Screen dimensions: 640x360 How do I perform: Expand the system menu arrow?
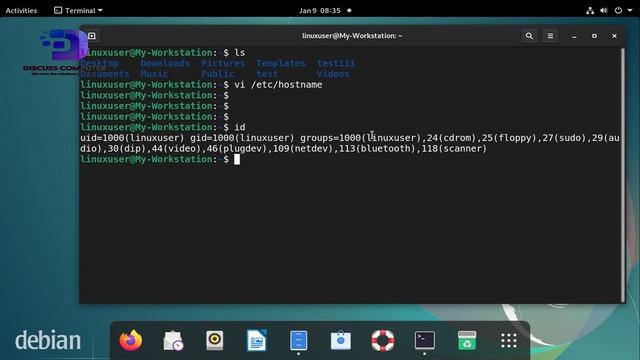630,11
